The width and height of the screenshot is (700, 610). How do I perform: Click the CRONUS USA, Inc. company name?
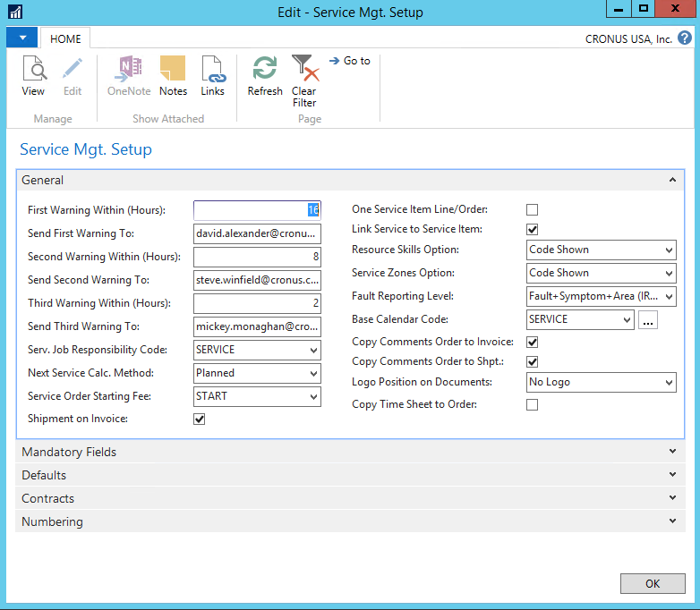pyautogui.click(x=628, y=39)
